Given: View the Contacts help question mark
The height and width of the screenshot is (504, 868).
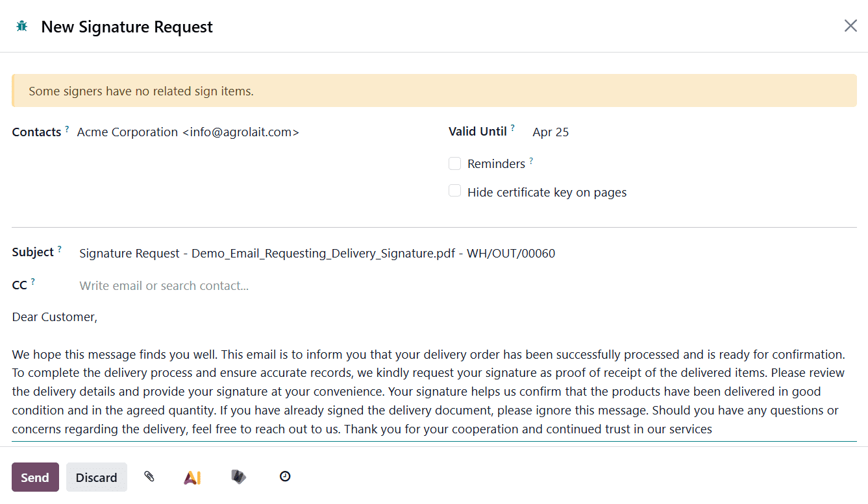Looking at the screenshot, I should point(67,127).
